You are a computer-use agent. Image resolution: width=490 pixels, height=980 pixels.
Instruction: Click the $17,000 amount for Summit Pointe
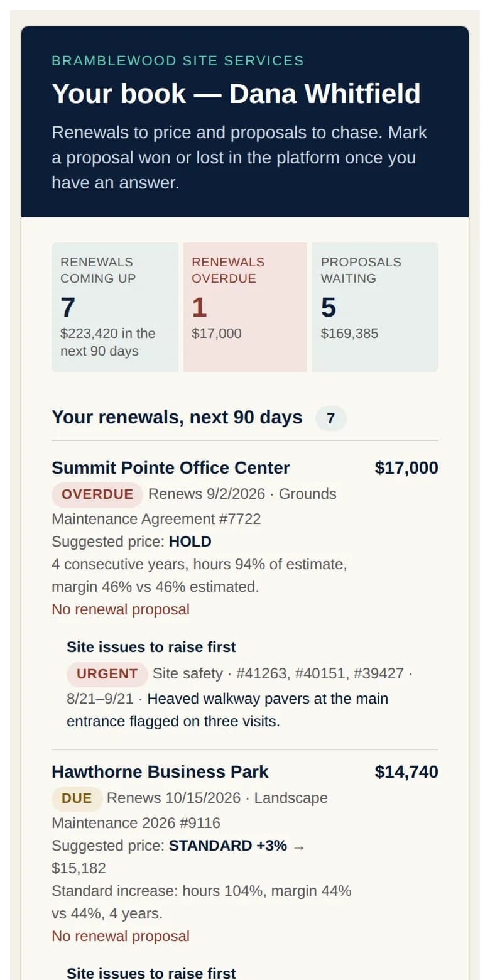click(x=406, y=468)
